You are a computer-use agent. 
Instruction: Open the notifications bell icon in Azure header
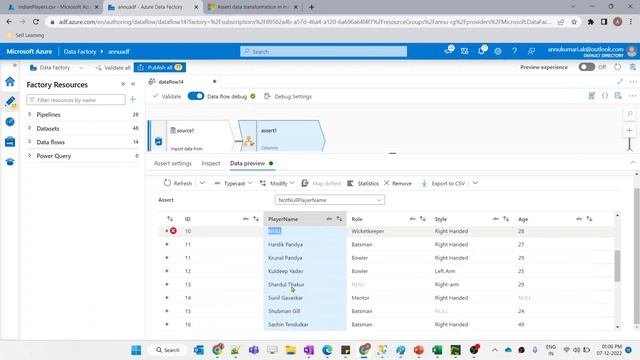coord(481,51)
